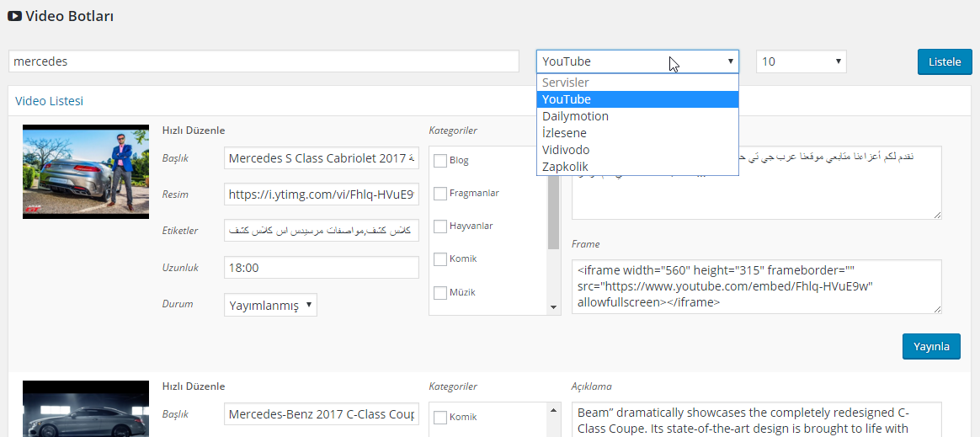Image resolution: width=980 pixels, height=437 pixels.
Task: Open the YouTube service dropdown
Action: tap(637, 61)
